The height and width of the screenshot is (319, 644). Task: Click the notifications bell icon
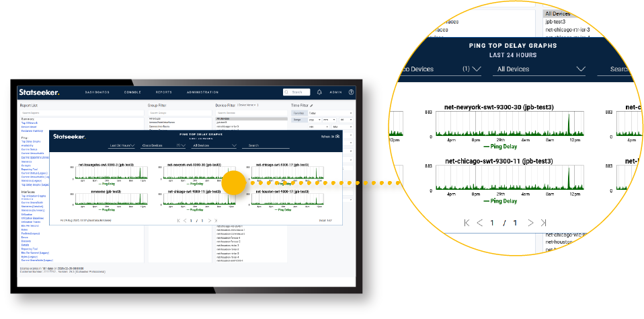tap(319, 92)
